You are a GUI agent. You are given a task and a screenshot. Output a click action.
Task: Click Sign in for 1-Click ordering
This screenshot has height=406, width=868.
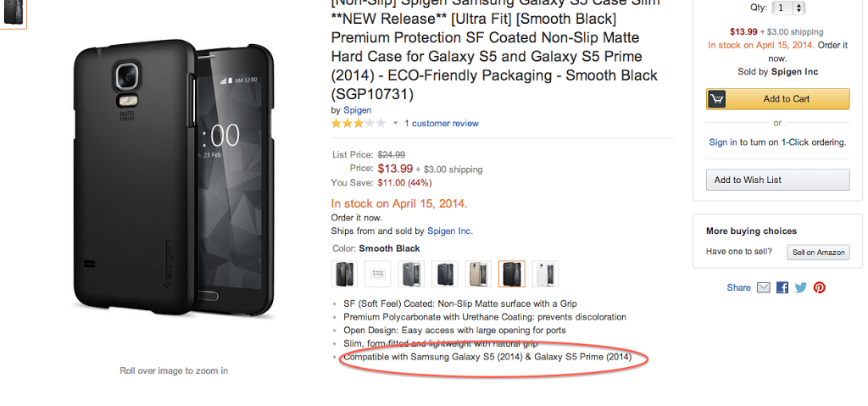pos(723,142)
